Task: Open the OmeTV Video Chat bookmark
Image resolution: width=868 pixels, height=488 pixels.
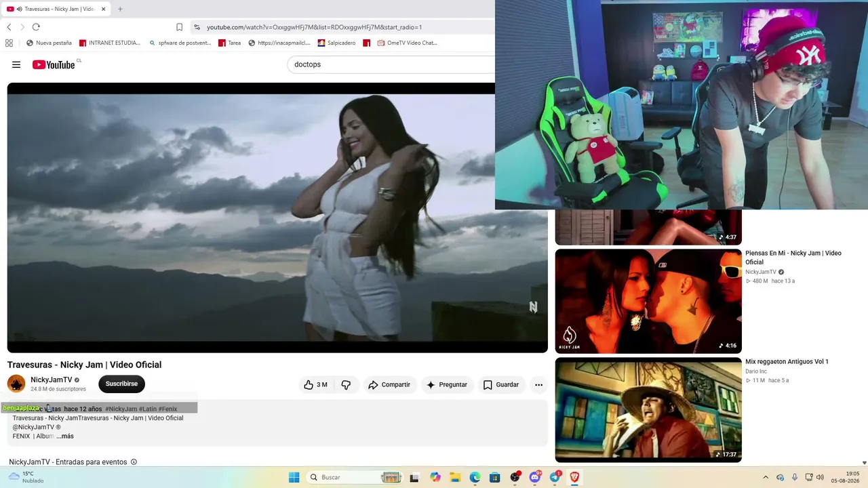Action: pos(407,43)
